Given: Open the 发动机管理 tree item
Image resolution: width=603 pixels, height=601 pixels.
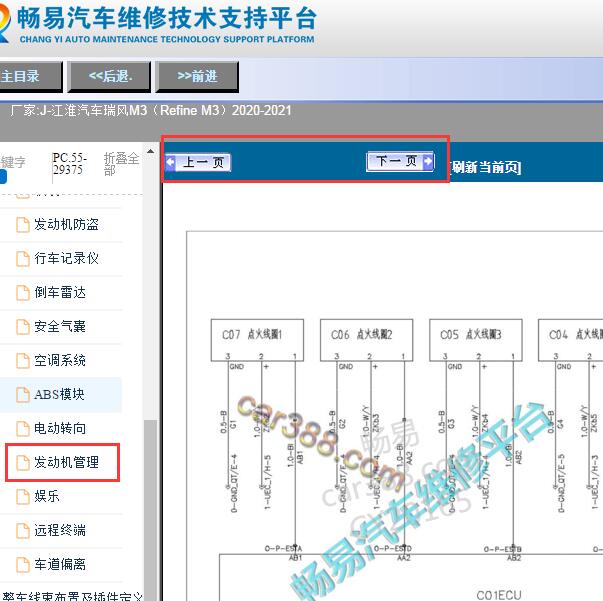Looking at the screenshot, I should click(67, 462).
